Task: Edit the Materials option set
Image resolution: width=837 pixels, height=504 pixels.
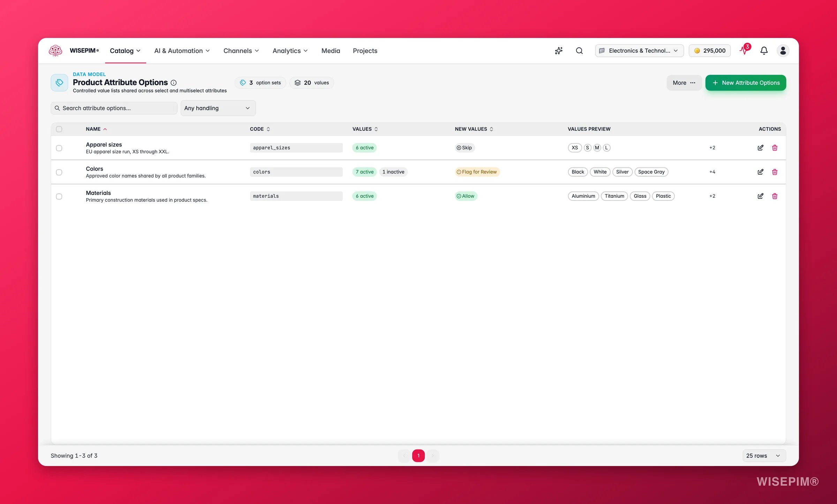Action: pos(760,196)
